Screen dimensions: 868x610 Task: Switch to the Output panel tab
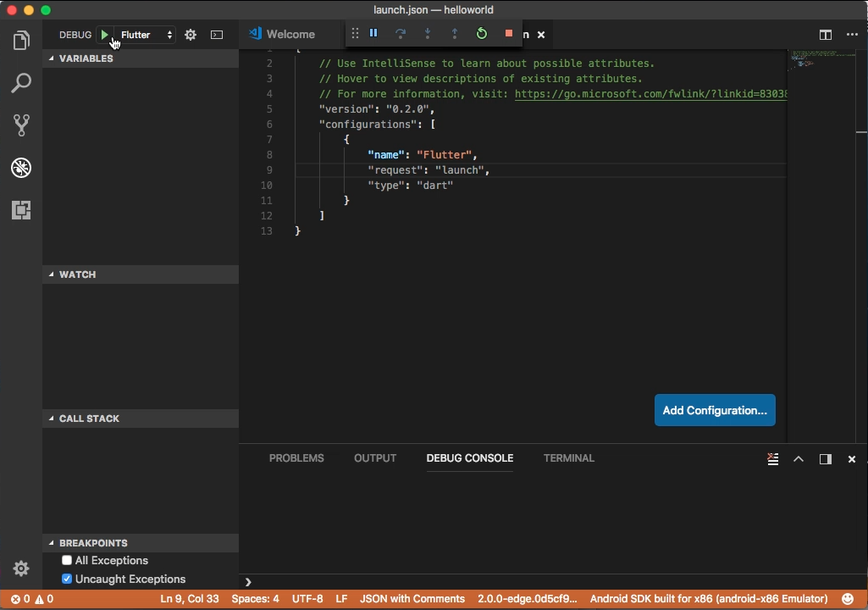[375, 458]
